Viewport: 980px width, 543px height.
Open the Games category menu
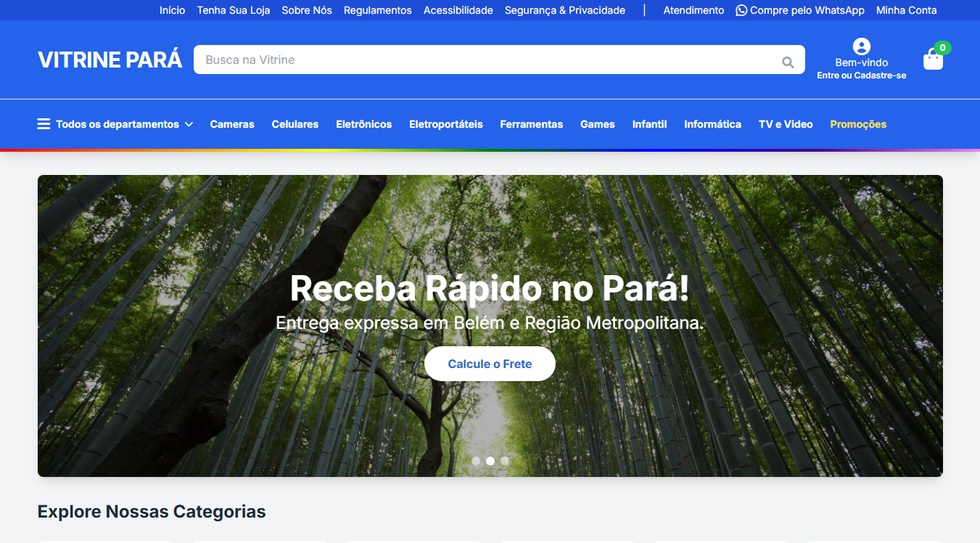click(598, 124)
